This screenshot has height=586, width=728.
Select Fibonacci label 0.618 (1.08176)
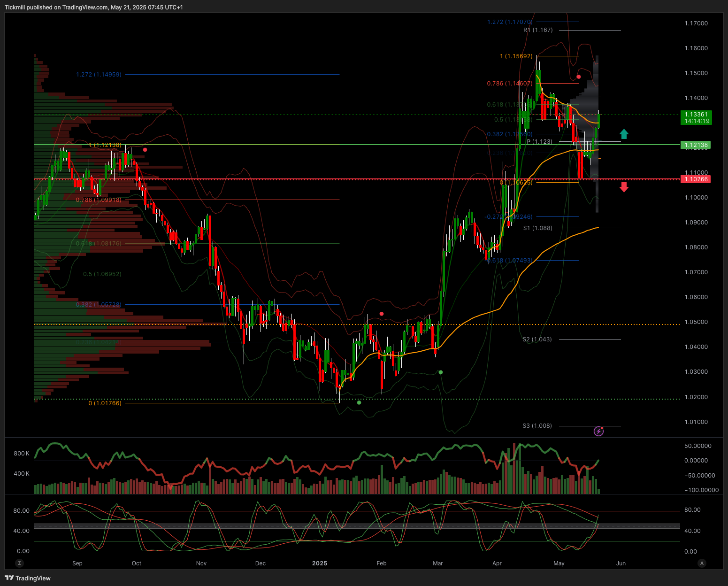point(99,244)
